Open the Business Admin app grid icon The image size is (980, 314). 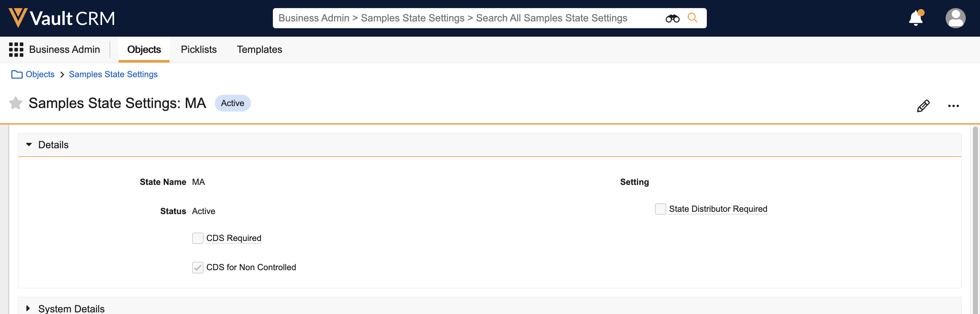tap(16, 50)
